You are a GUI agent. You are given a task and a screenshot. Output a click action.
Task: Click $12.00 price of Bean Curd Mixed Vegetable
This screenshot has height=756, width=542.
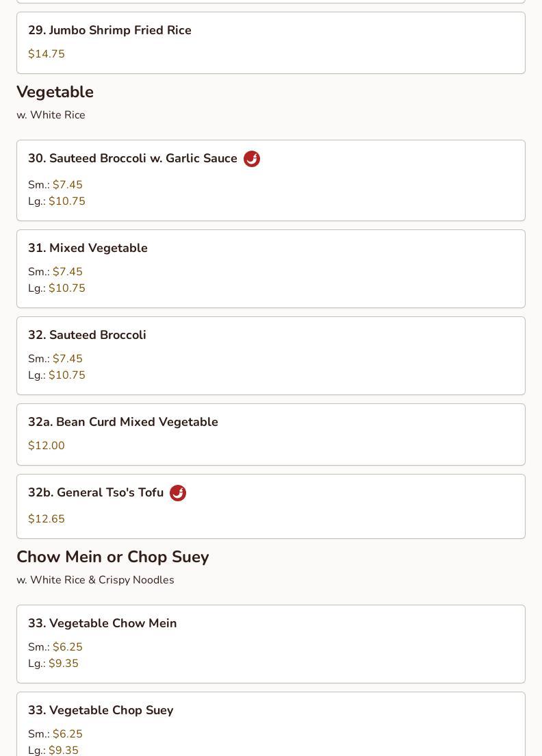point(47,446)
